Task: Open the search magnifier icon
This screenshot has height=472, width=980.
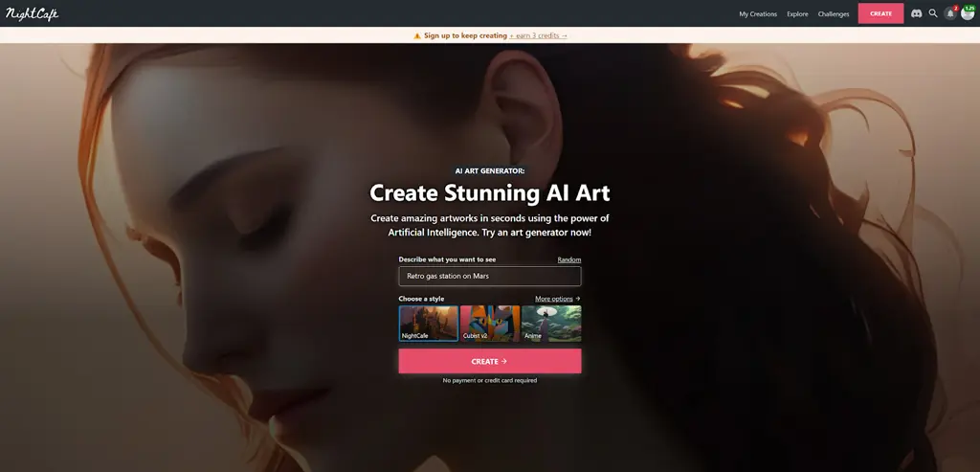Action: pos(933,13)
